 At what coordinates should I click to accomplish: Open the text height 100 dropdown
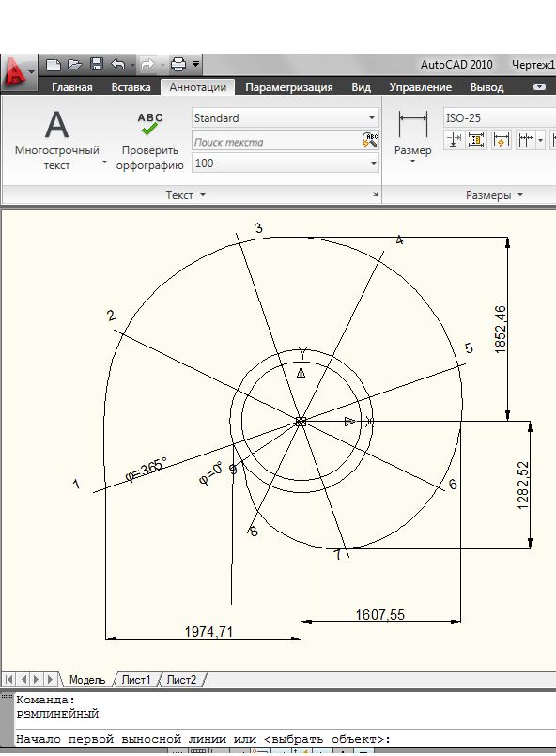pyautogui.click(x=285, y=163)
